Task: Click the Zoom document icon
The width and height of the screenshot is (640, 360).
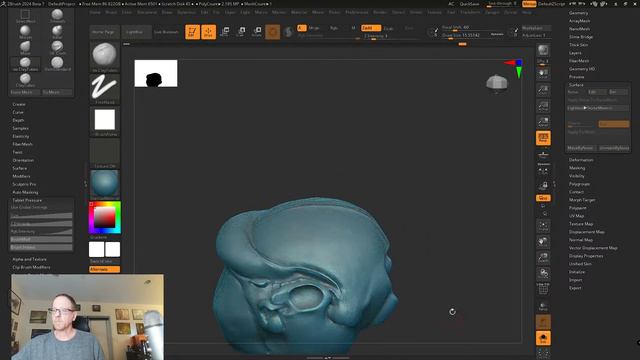Action: [x=543, y=90]
